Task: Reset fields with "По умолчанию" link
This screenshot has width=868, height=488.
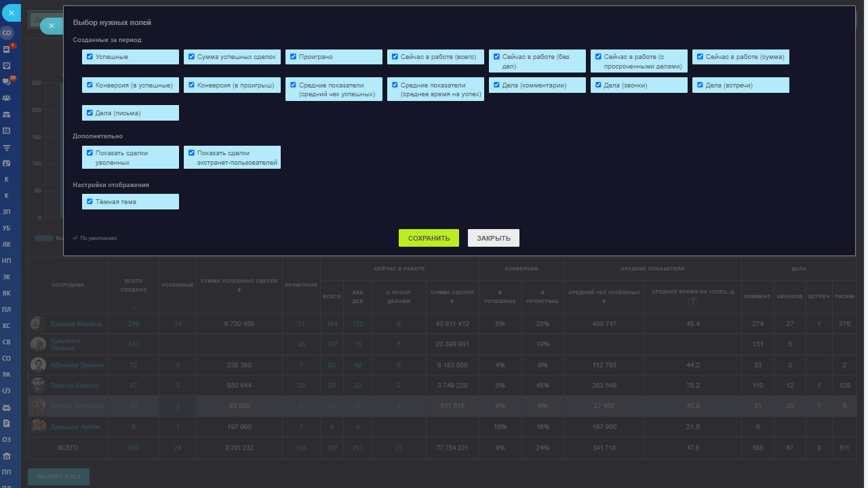Action: [95, 238]
